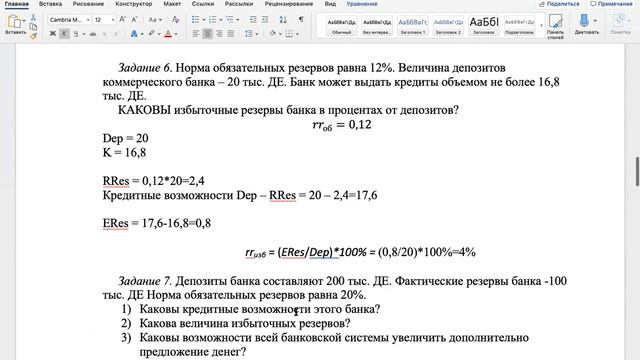Switch to the Вставка tab
The image size is (640, 360).
tap(51, 4)
